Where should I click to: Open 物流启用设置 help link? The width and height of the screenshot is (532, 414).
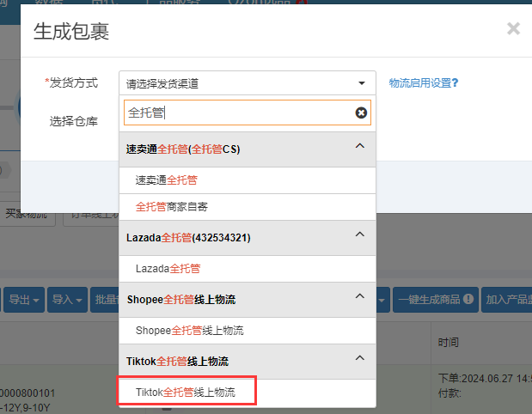424,83
